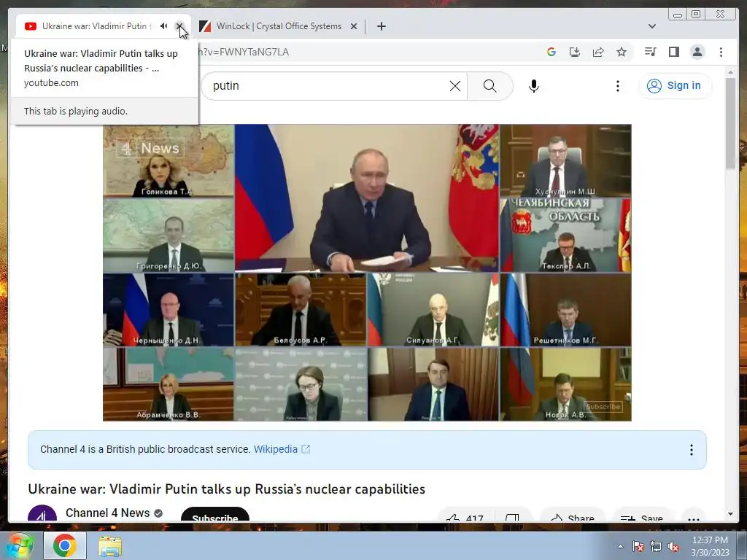This screenshot has width=747, height=560.
Task: Click the scrollbar up arrow
Action: pos(731,72)
